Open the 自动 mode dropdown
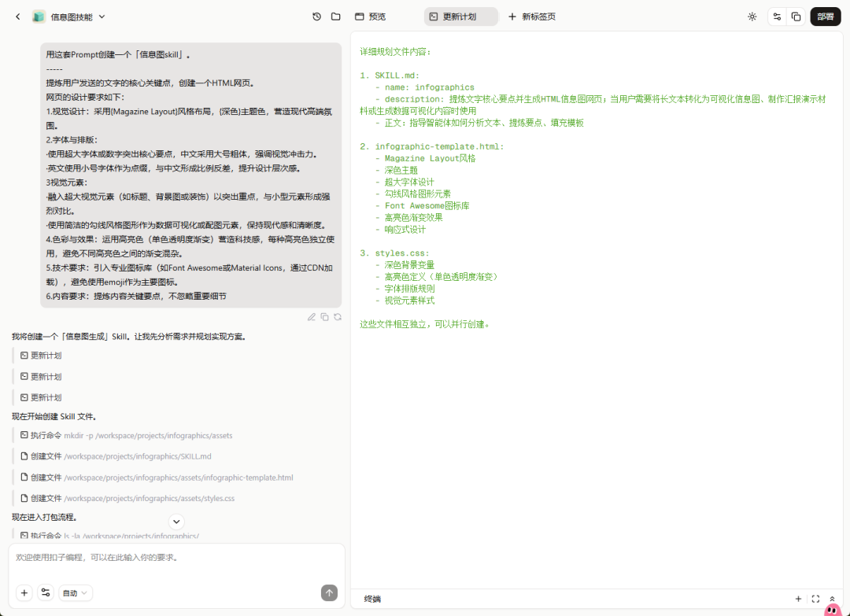The height and width of the screenshot is (616, 850). point(74,592)
